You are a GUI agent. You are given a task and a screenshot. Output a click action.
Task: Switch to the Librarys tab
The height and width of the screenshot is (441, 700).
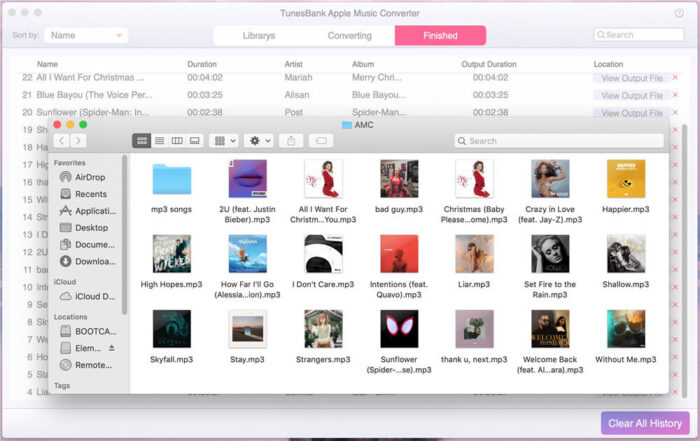(259, 36)
